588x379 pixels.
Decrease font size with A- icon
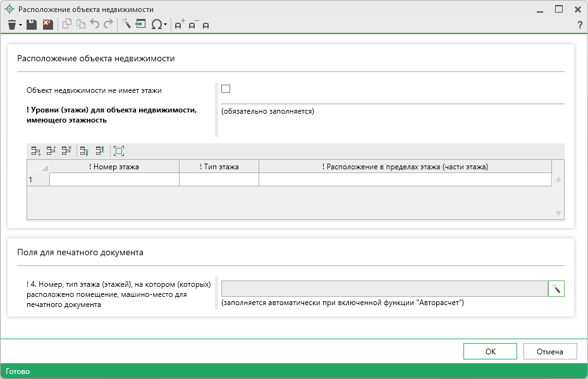(x=192, y=25)
